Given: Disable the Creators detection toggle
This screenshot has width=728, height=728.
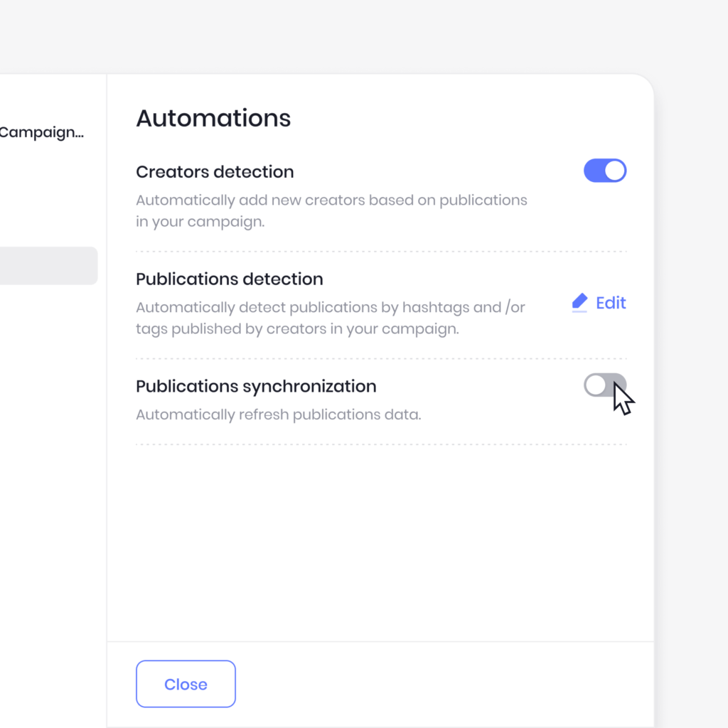Looking at the screenshot, I should coord(604,171).
